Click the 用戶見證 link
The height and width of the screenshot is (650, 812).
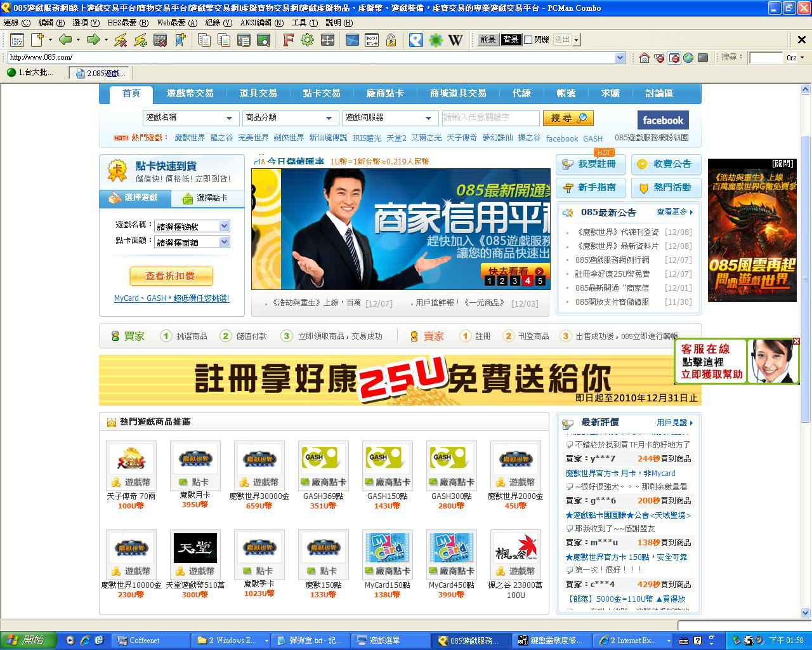tap(675, 422)
